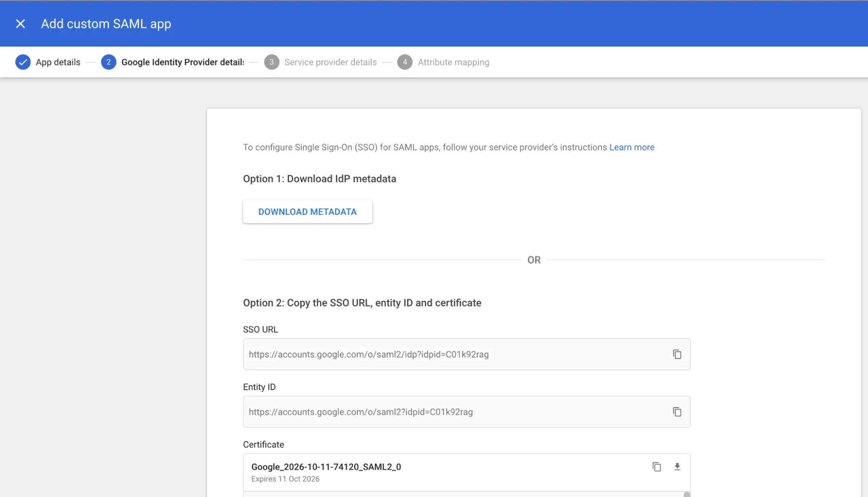Click the Option 2 copy SSO URL heading
Viewport: 868px width, 497px height.
[x=362, y=303]
